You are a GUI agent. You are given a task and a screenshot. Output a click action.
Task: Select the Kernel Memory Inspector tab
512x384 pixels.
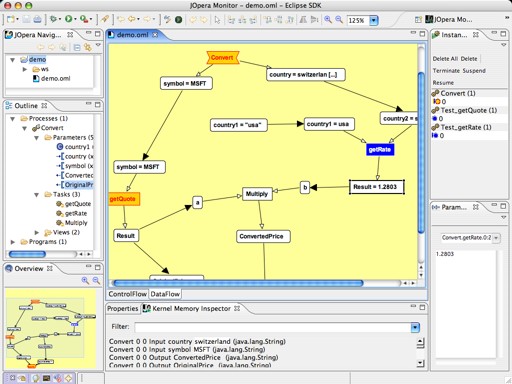[x=191, y=309]
